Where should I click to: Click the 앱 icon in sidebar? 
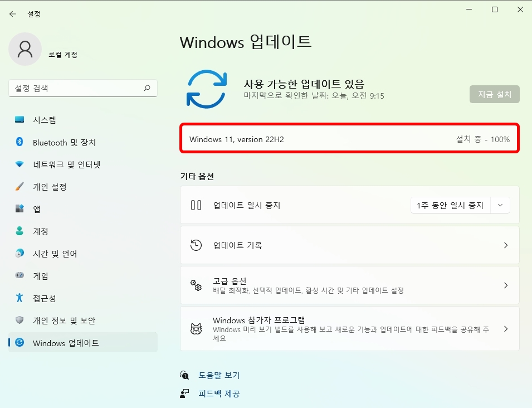[19, 208]
